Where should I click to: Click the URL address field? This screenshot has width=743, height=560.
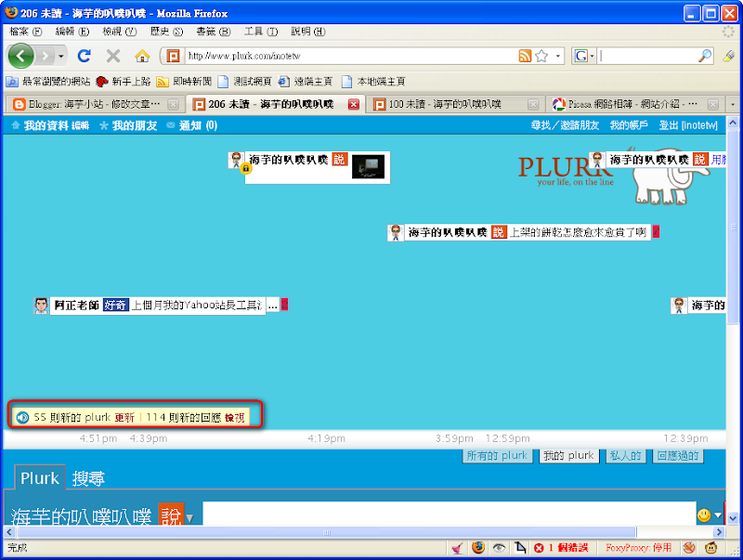[351, 56]
